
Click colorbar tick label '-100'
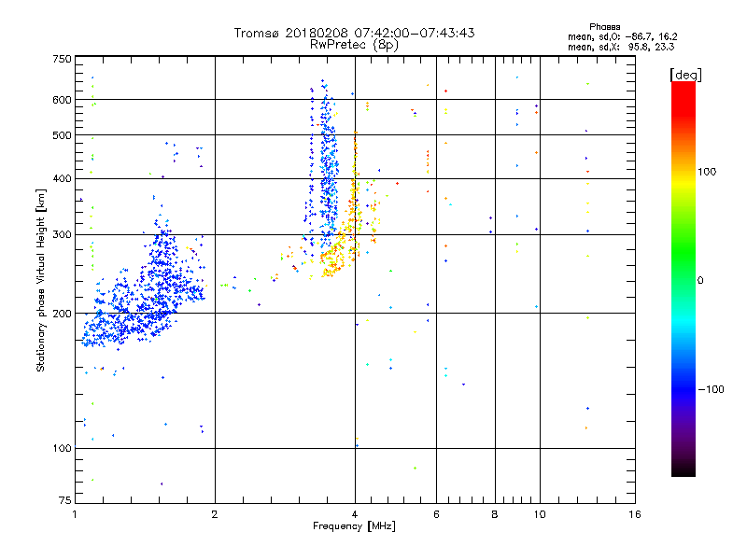(711, 389)
